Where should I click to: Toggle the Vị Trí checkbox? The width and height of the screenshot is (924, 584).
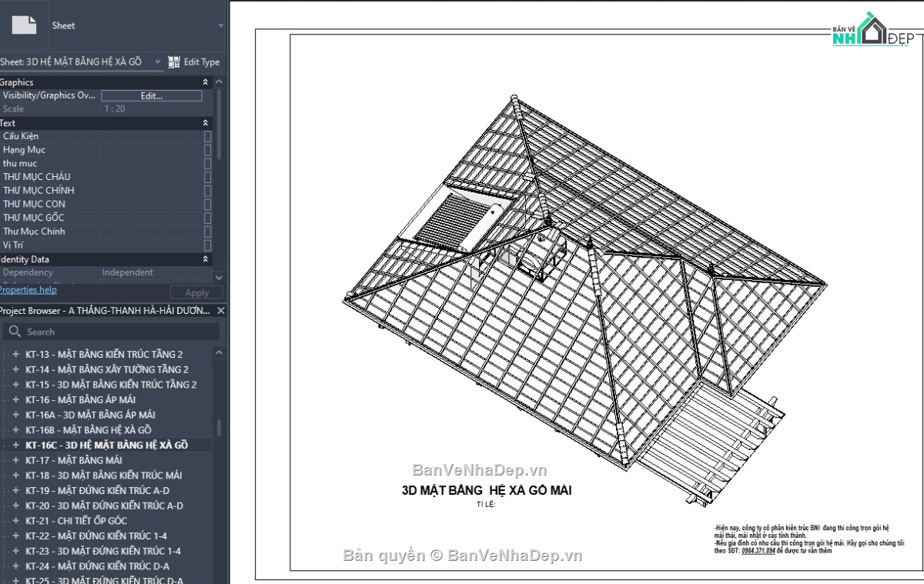[x=207, y=245]
